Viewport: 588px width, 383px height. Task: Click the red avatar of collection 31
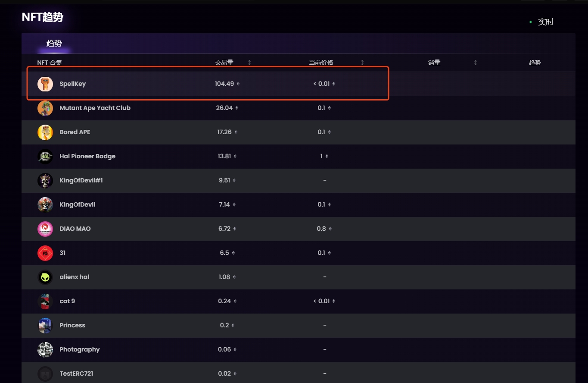45,253
